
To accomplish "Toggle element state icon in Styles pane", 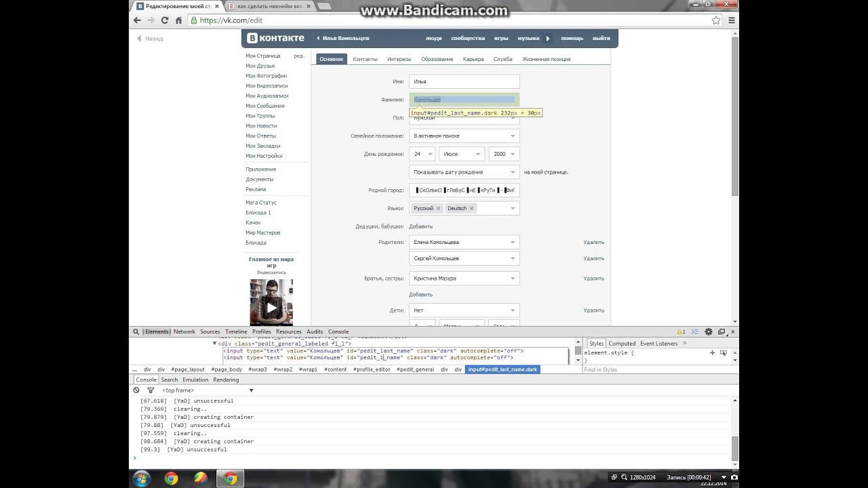I will 724,352.
